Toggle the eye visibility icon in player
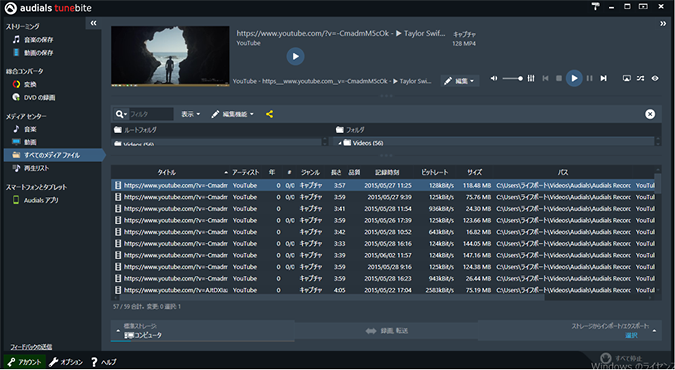675x370 pixels. (655, 78)
